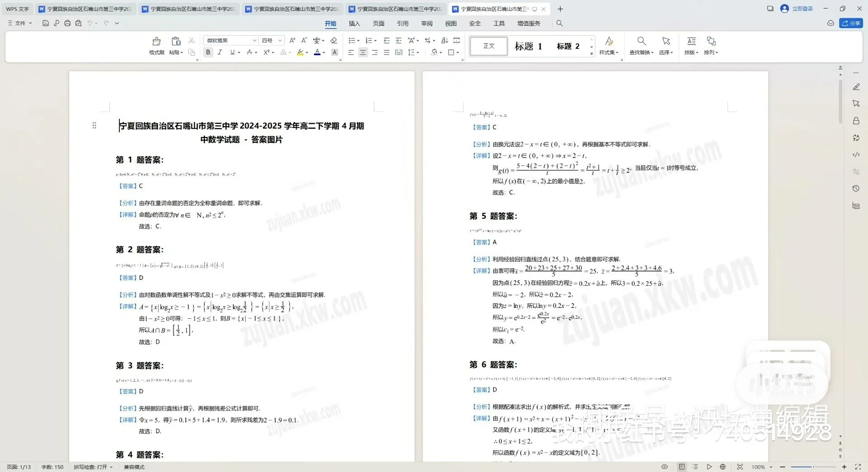The height and width of the screenshot is (472, 868).
Task: Switch to the 插入 ribbon tab
Action: pyautogui.click(x=354, y=23)
